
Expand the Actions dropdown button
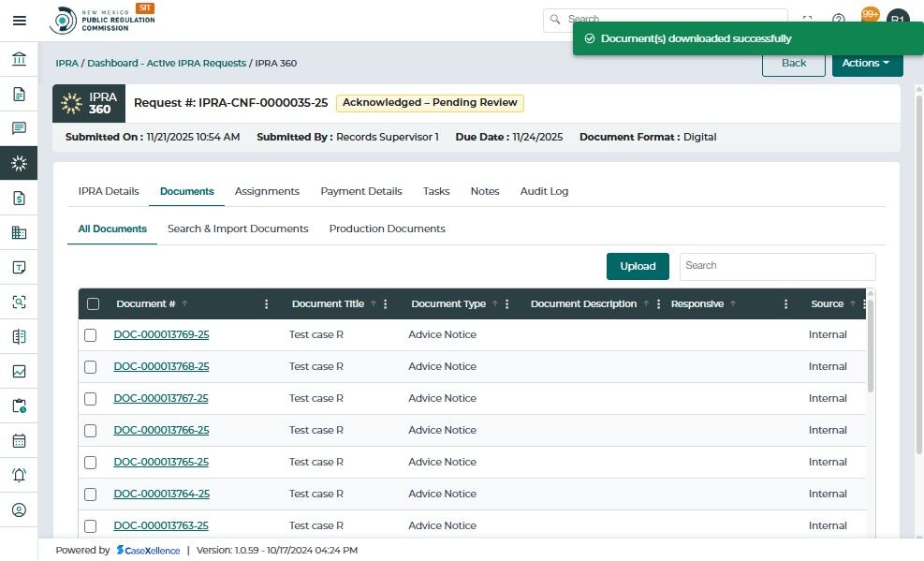pyautogui.click(x=867, y=63)
